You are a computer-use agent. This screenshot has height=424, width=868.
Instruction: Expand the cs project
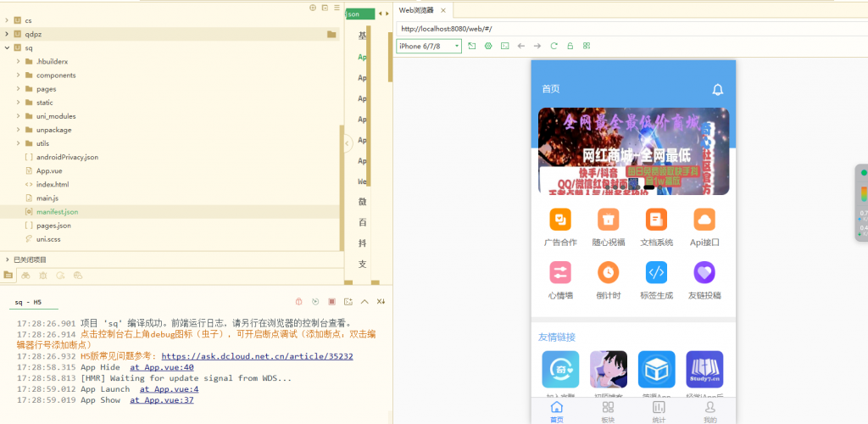[x=7, y=20]
